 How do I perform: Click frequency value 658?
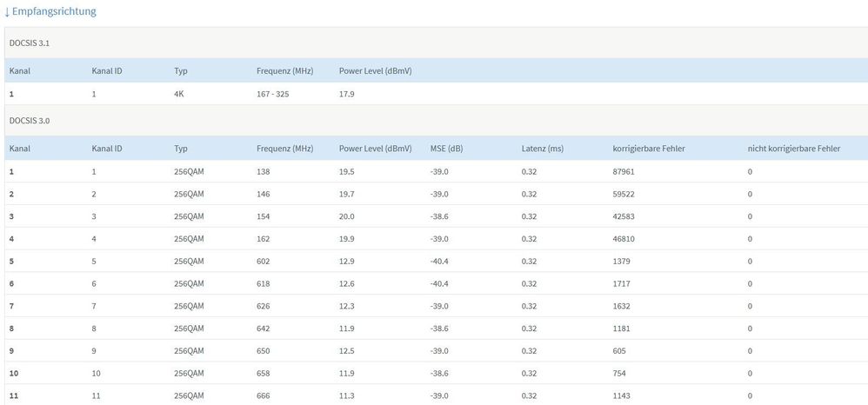coord(264,374)
